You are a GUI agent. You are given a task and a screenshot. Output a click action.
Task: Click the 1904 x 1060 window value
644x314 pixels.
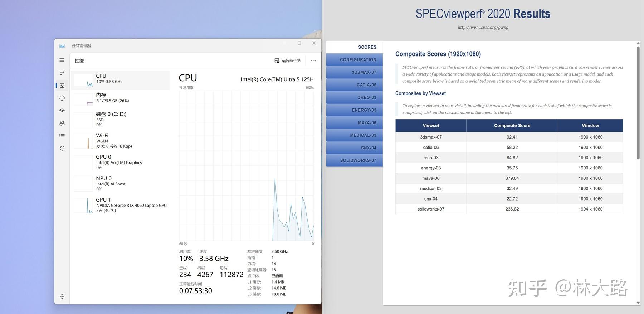[x=590, y=209]
